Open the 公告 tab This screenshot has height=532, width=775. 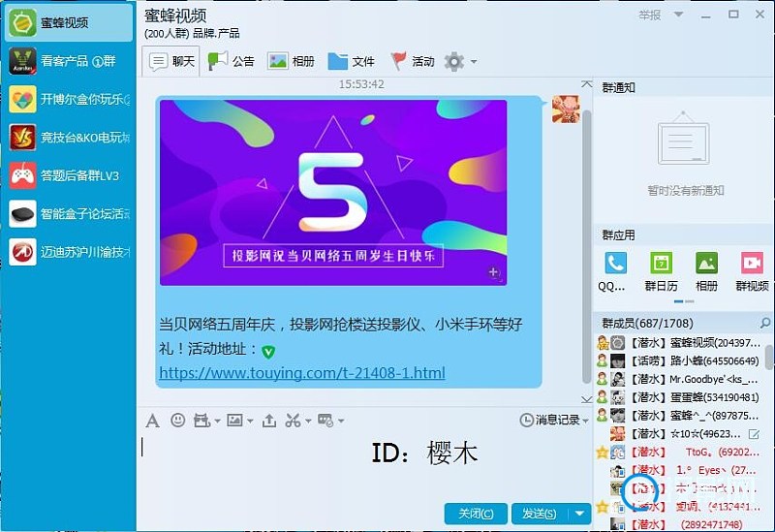tap(232, 61)
